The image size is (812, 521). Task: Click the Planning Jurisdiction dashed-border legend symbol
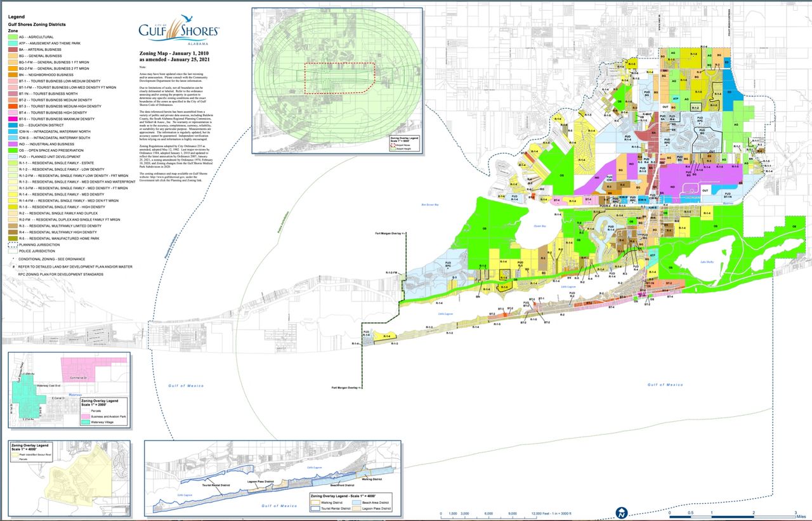12,244
